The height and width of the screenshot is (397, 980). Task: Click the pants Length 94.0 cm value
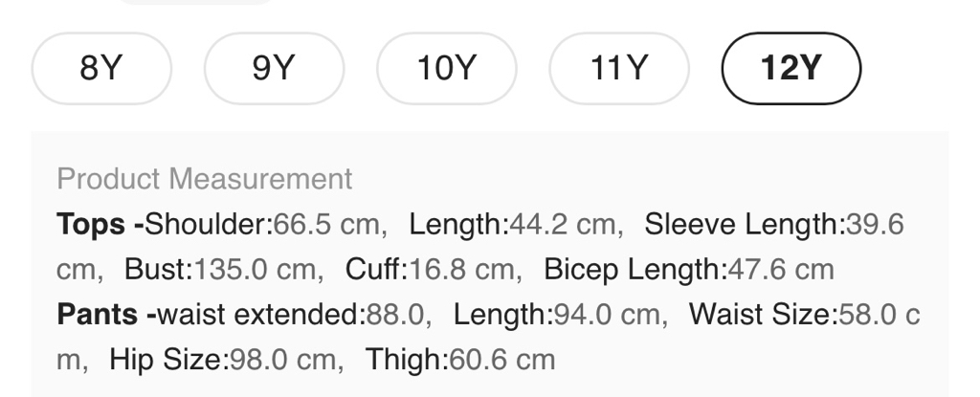[560, 315]
